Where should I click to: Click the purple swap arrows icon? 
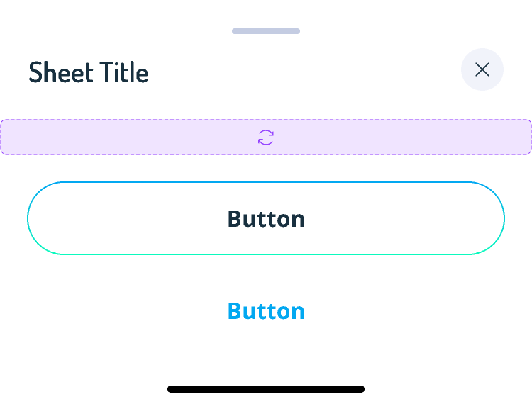point(266,138)
